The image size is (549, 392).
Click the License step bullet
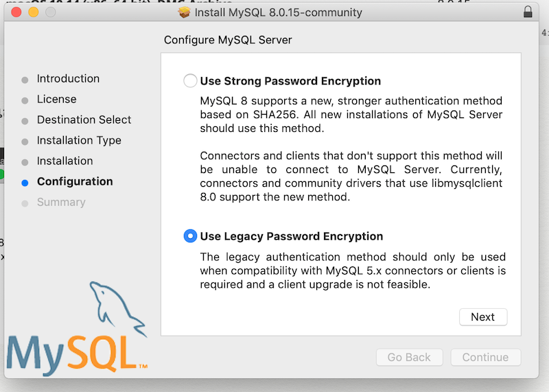click(x=25, y=100)
